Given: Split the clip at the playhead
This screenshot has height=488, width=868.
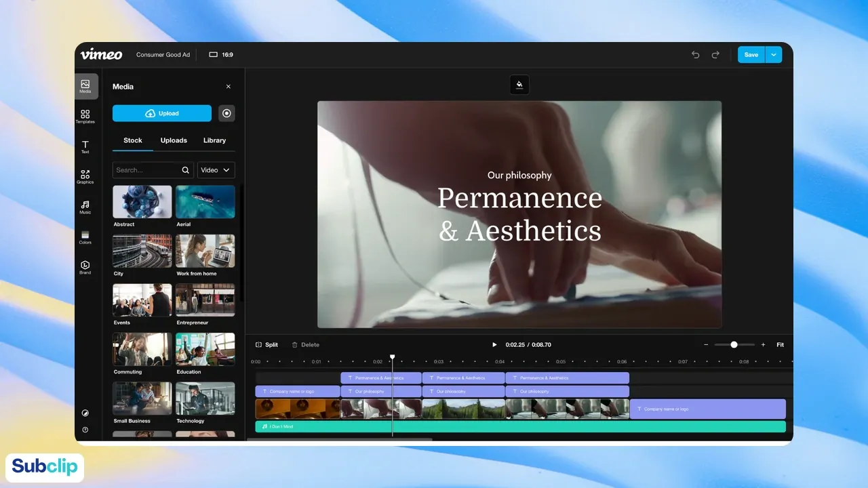Looking at the screenshot, I should (267, 345).
